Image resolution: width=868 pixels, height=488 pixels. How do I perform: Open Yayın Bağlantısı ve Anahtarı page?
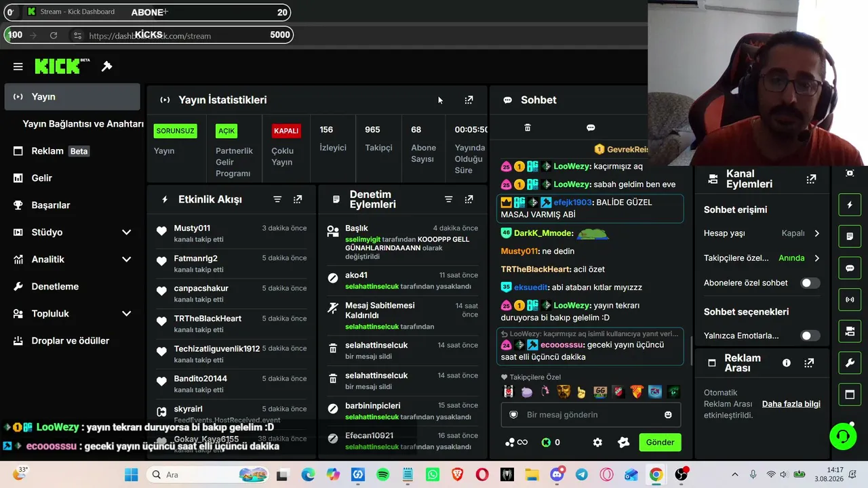coord(83,124)
